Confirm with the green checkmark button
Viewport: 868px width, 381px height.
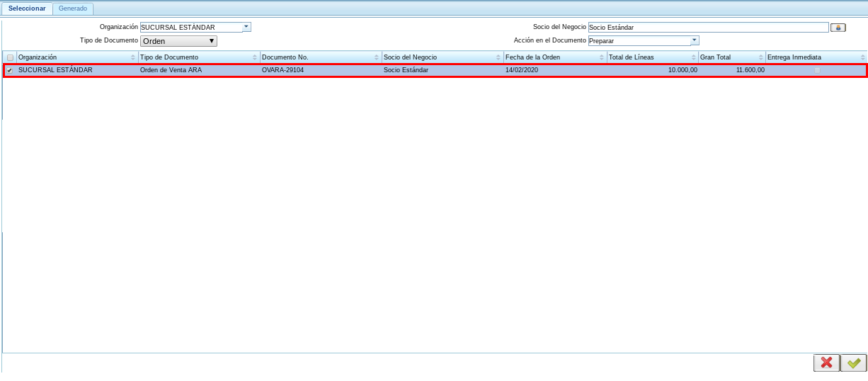click(x=854, y=363)
